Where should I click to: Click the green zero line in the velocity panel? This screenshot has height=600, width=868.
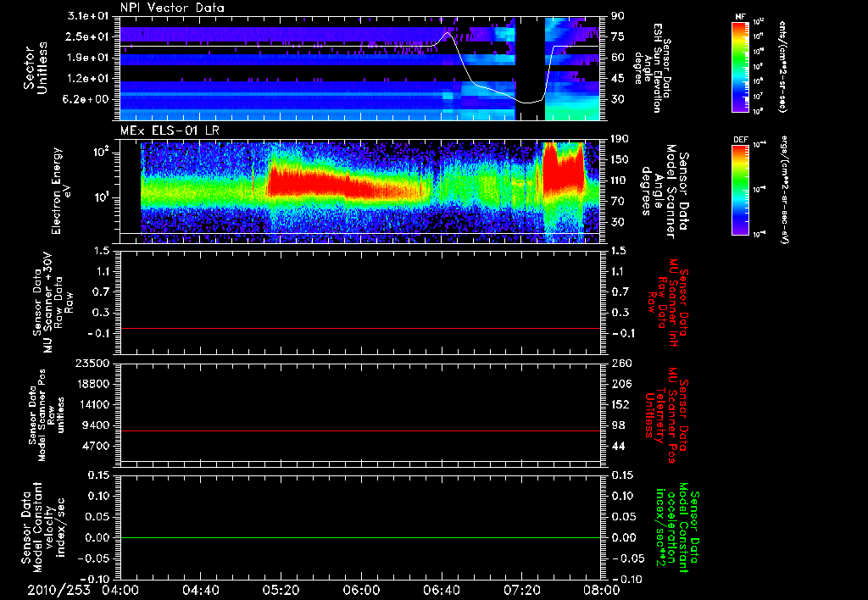[360, 537]
